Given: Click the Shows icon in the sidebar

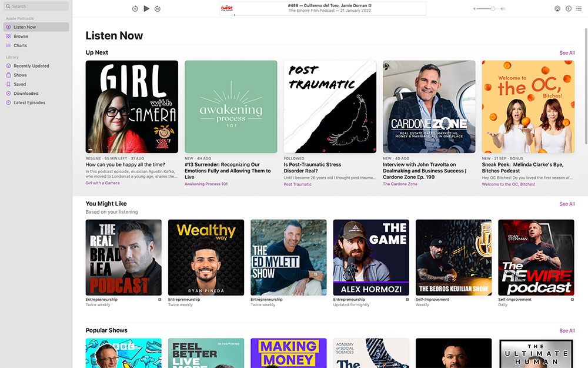Looking at the screenshot, I should (8, 75).
